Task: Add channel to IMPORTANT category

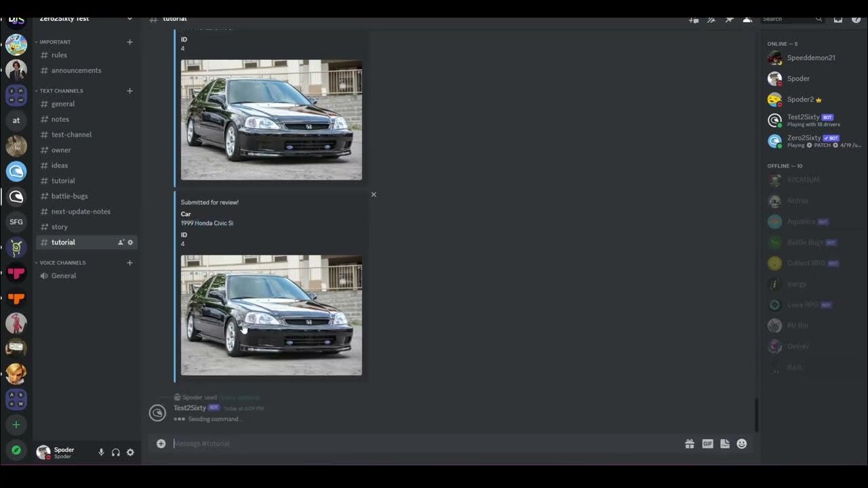Action: pyautogui.click(x=130, y=42)
